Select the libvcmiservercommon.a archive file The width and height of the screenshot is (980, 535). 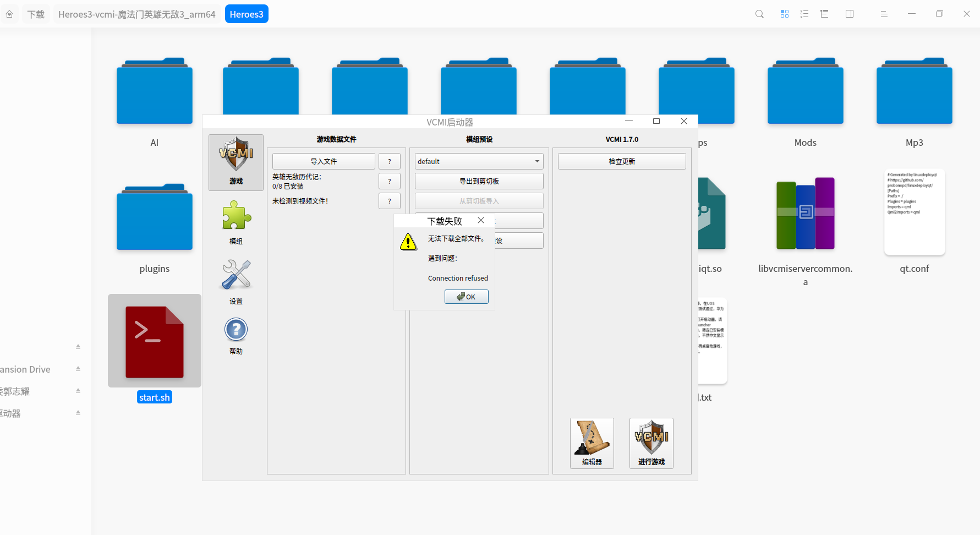(x=806, y=231)
